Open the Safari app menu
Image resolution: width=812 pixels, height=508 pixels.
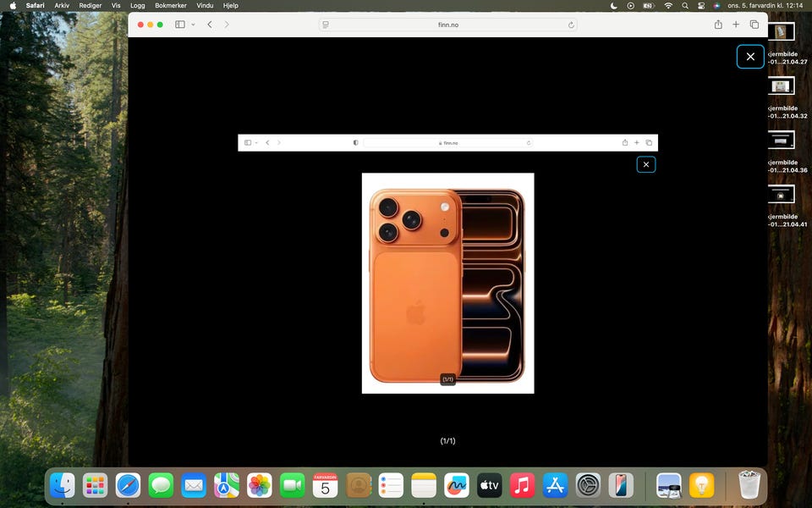coord(36,5)
